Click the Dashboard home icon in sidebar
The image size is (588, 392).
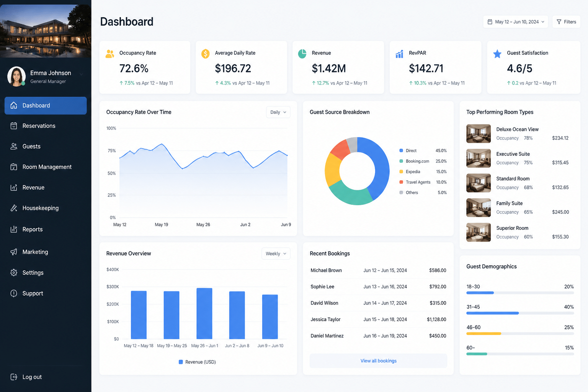[x=14, y=105]
